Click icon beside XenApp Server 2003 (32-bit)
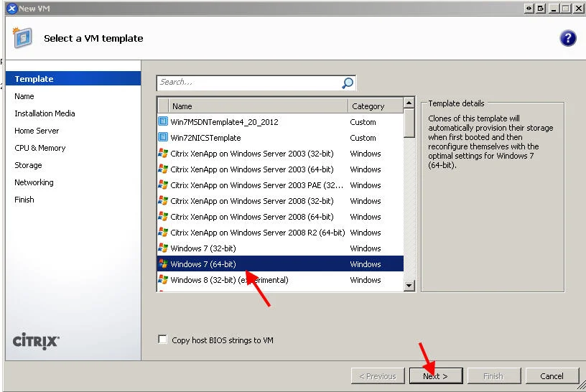 (163, 153)
